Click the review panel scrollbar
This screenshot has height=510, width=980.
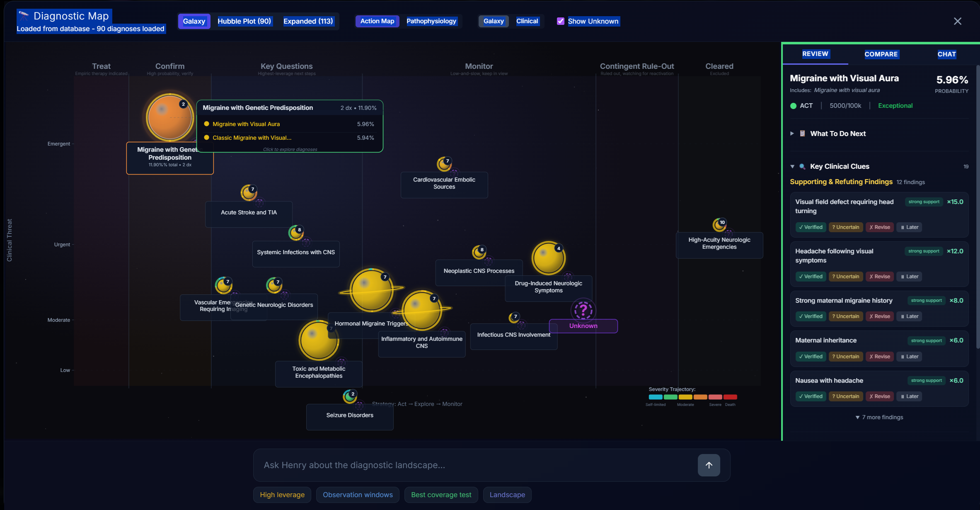pos(978,207)
